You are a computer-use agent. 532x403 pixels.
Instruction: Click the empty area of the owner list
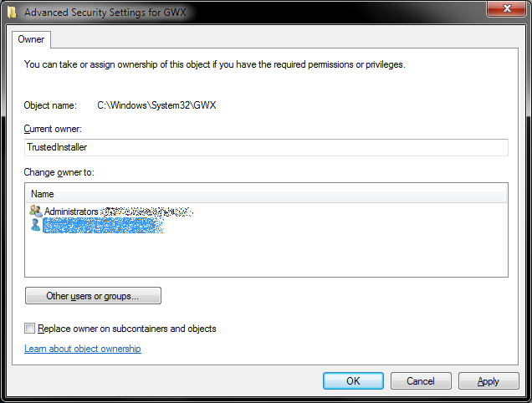[x=266, y=255]
